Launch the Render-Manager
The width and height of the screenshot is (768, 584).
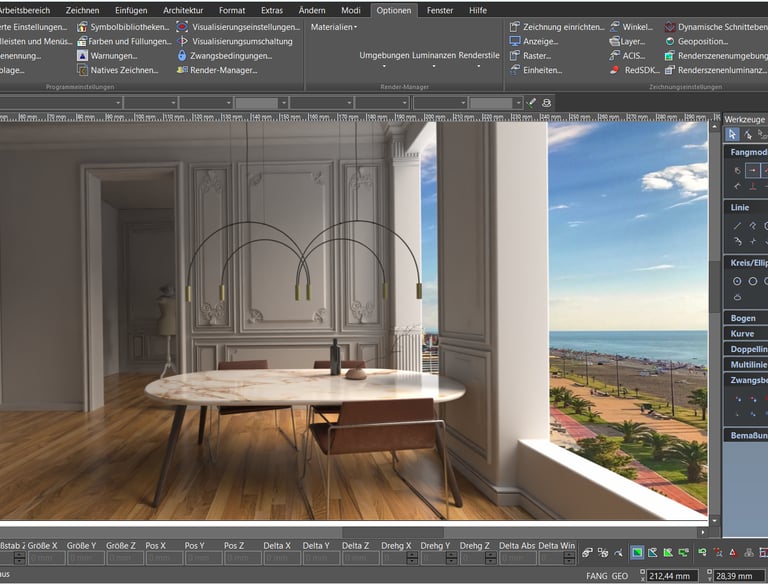pyautogui.click(x=217, y=70)
